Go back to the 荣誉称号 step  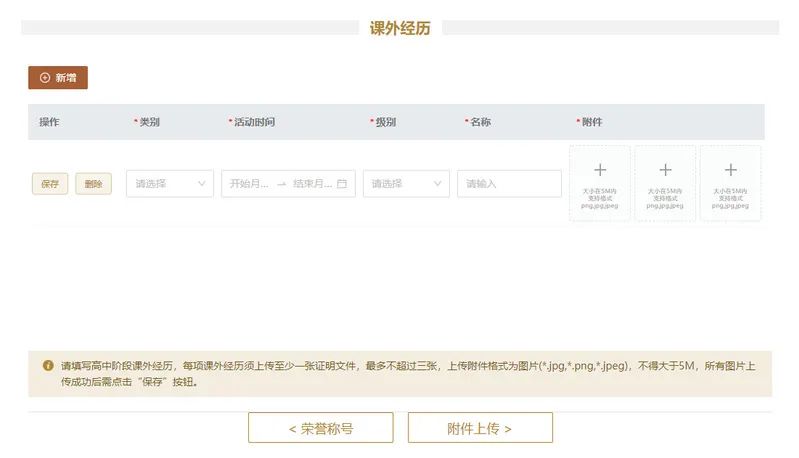[x=320, y=428]
